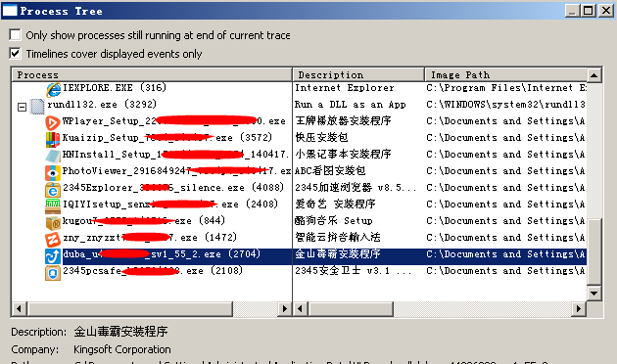Select the duba sv1_55_2.exe (2704) row

pos(162,254)
